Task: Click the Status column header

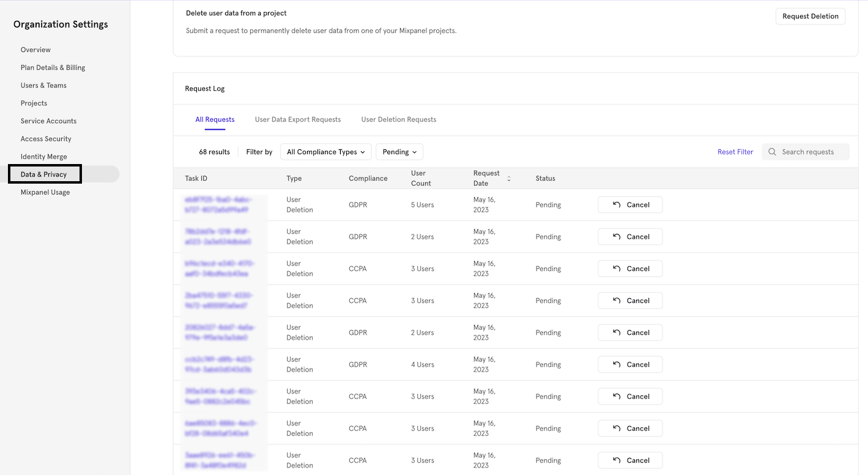Action: (x=546, y=179)
